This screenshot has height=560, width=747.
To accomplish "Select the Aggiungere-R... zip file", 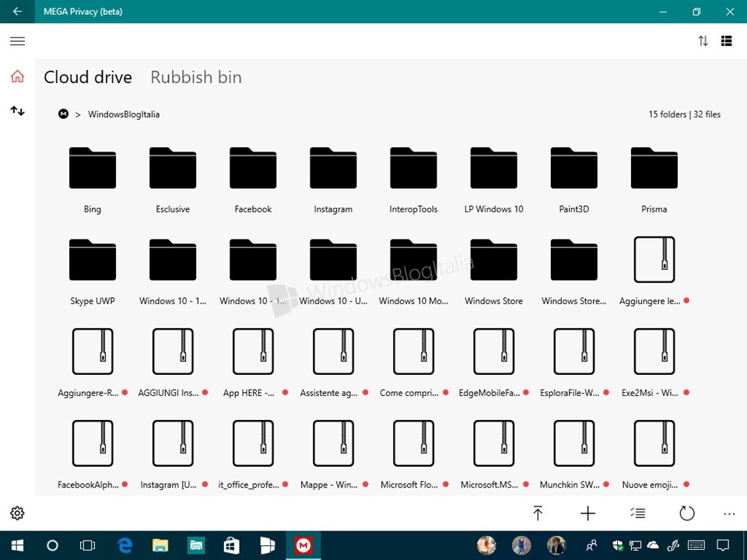I will point(93,364).
